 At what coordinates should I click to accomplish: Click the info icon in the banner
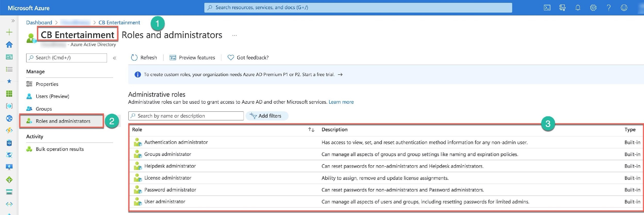(138, 75)
